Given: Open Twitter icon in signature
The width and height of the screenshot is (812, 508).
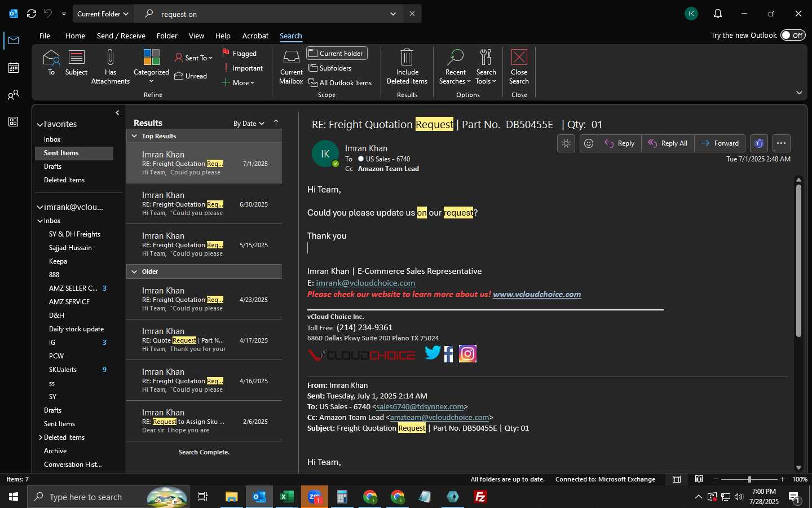Looking at the screenshot, I should click(433, 353).
